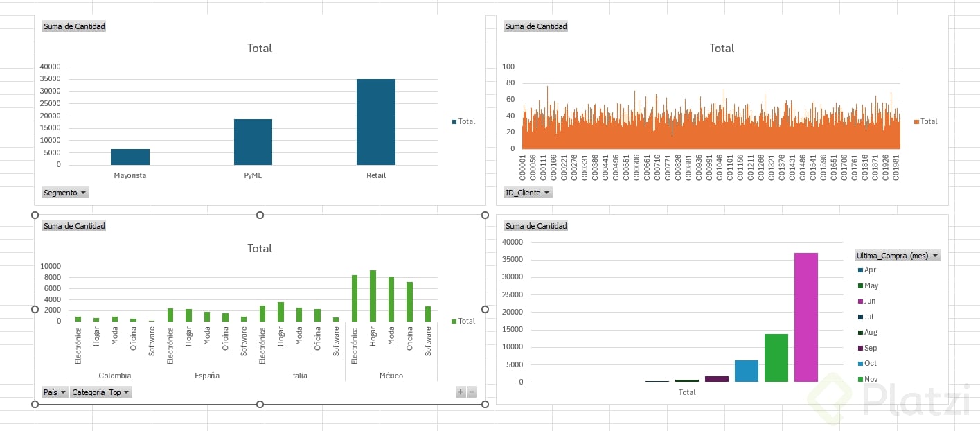This screenshot has width=980, height=431.
Task: Select the green Nov bar in Ultima_Compra chart
Action: pos(776,358)
